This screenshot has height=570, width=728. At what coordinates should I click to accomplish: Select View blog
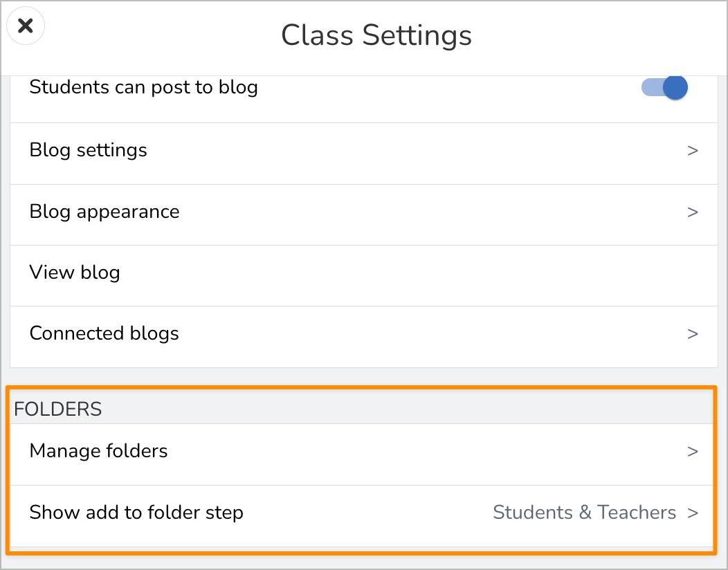point(75,273)
